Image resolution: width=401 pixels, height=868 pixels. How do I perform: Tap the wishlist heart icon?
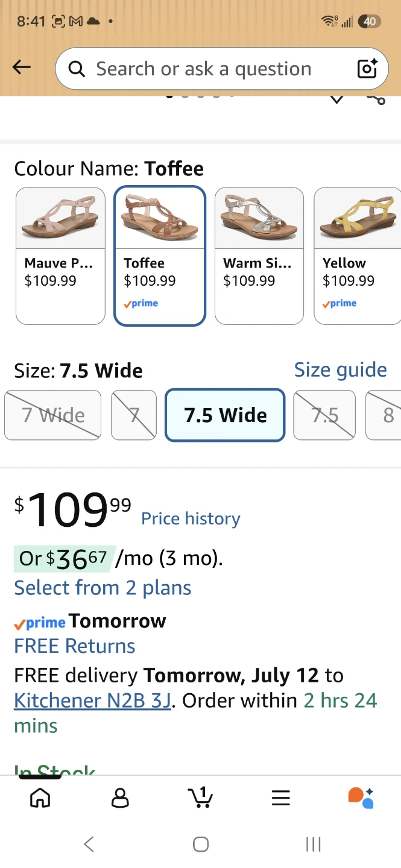(x=336, y=99)
